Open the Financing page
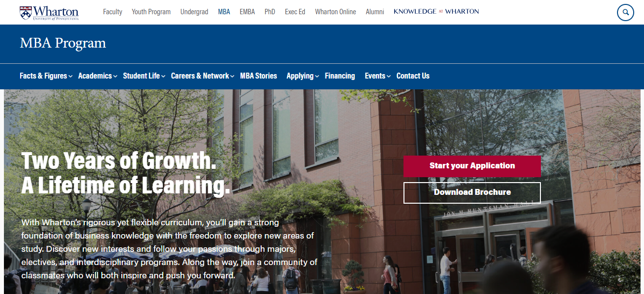Viewport: 644px width, 294px height. pyautogui.click(x=340, y=76)
